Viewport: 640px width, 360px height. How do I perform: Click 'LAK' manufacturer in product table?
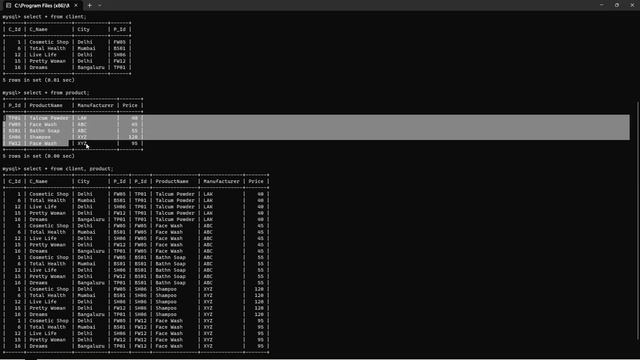click(x=82, y=118)
